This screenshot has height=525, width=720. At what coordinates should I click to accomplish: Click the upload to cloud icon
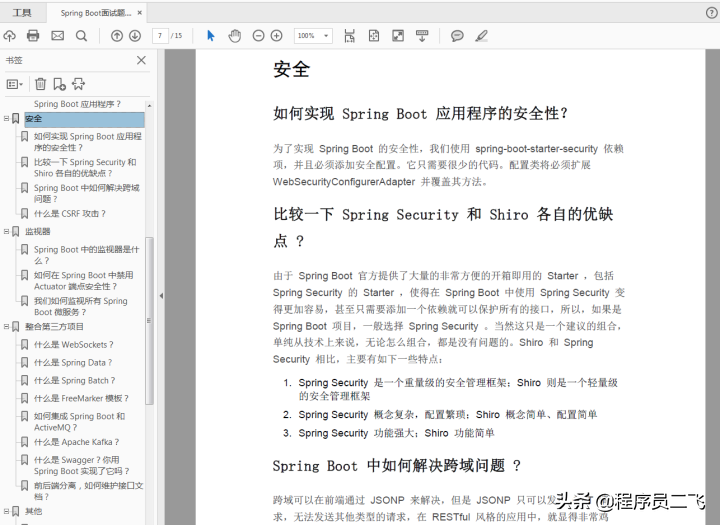(9, 36)
